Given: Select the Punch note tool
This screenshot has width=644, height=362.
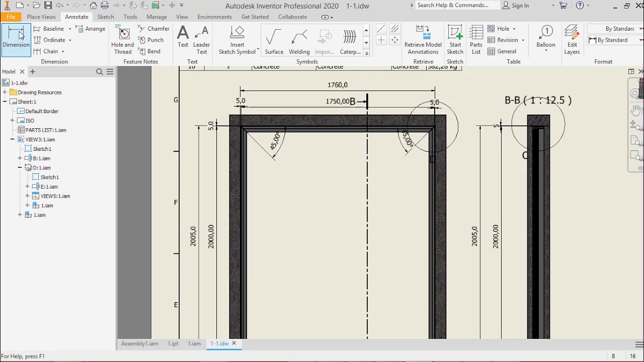Looking at the screenshot, I should point(151,40).
